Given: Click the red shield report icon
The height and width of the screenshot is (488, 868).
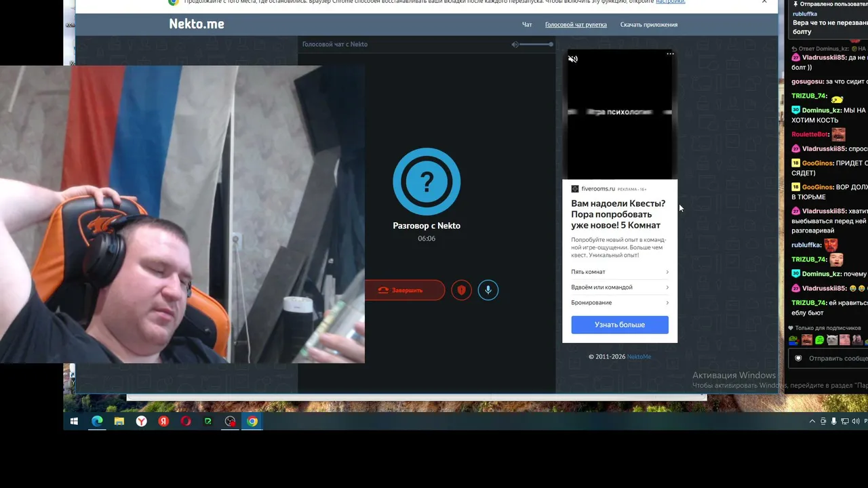Looking at the screenshot, I should coord(462,290).
